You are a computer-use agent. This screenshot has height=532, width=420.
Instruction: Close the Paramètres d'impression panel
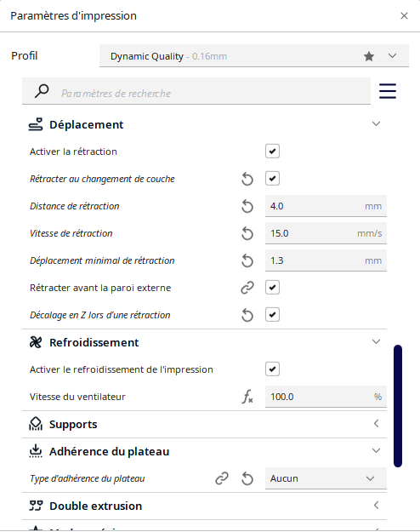[404, 15]
